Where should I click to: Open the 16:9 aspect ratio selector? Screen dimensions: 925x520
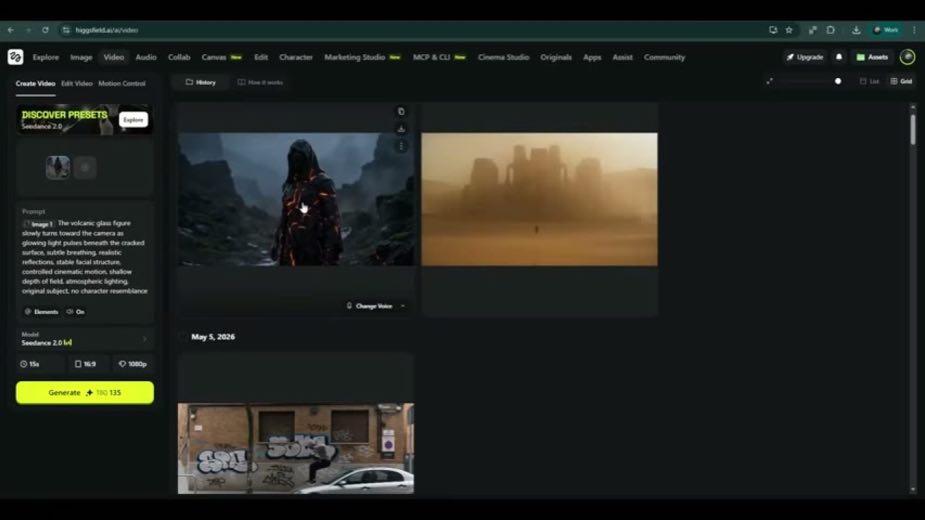tap(86, 364)
